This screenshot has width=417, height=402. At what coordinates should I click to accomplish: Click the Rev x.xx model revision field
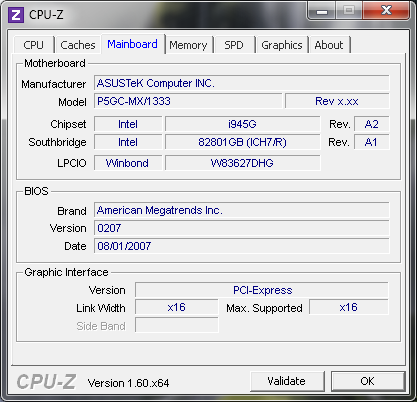[337, 101]
